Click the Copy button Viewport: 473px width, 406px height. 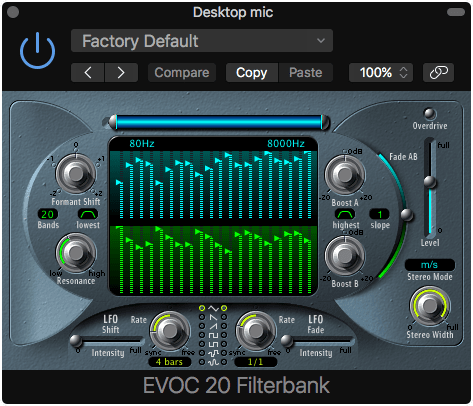coord(252,72)
